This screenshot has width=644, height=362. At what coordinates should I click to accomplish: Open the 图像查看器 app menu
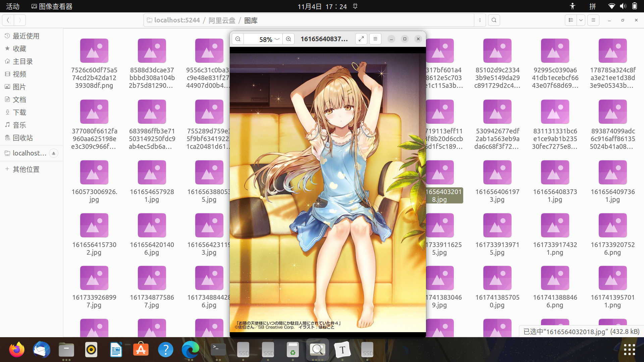[x=52, y=6]
